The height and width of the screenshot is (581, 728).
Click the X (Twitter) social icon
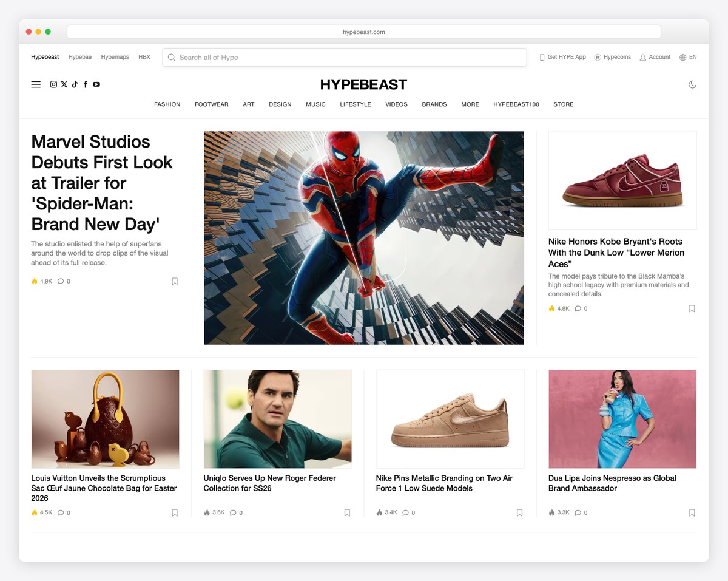tap(64, 84)
